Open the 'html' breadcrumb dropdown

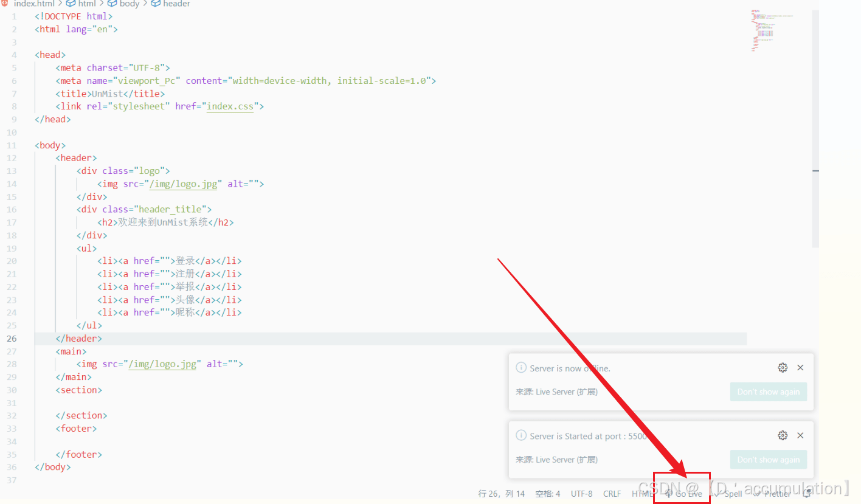point(86,4)
